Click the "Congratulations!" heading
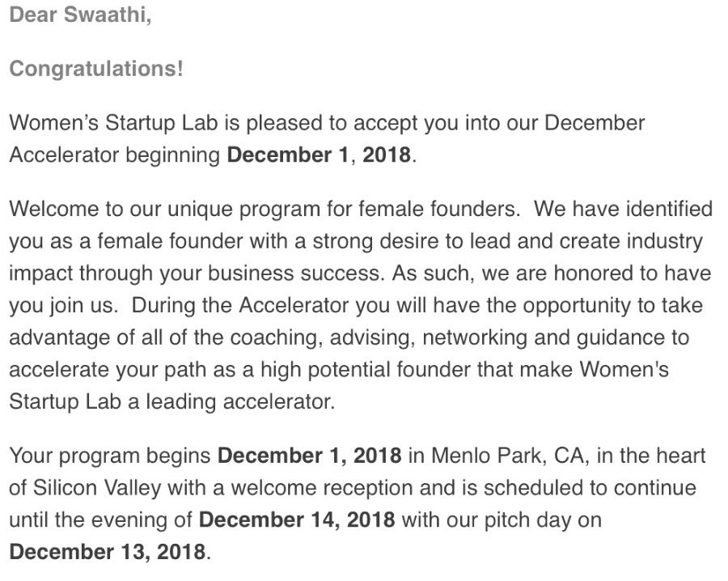Image resolution: width=728 pixels, height=581 pixels. click(96, 69)
